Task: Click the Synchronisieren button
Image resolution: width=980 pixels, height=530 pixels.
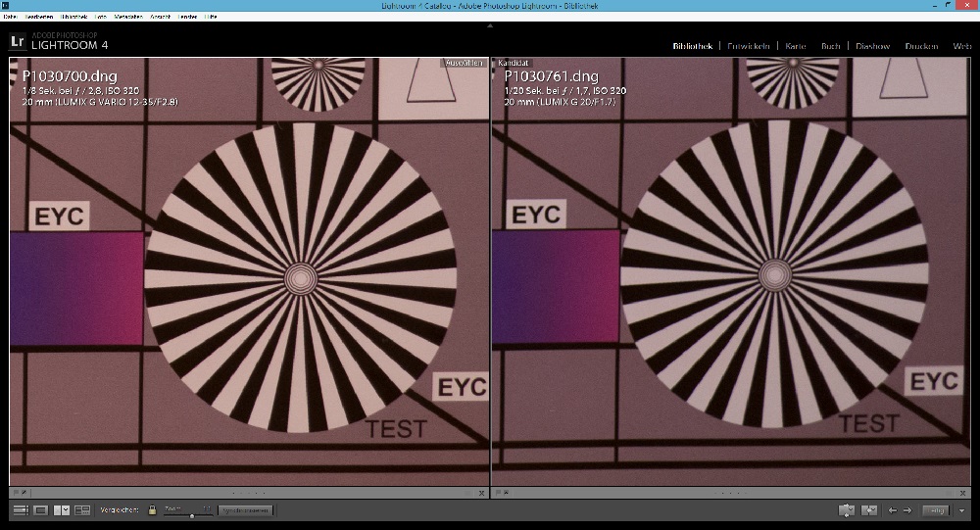Action: pyautogui.click(x=245, y=510)
